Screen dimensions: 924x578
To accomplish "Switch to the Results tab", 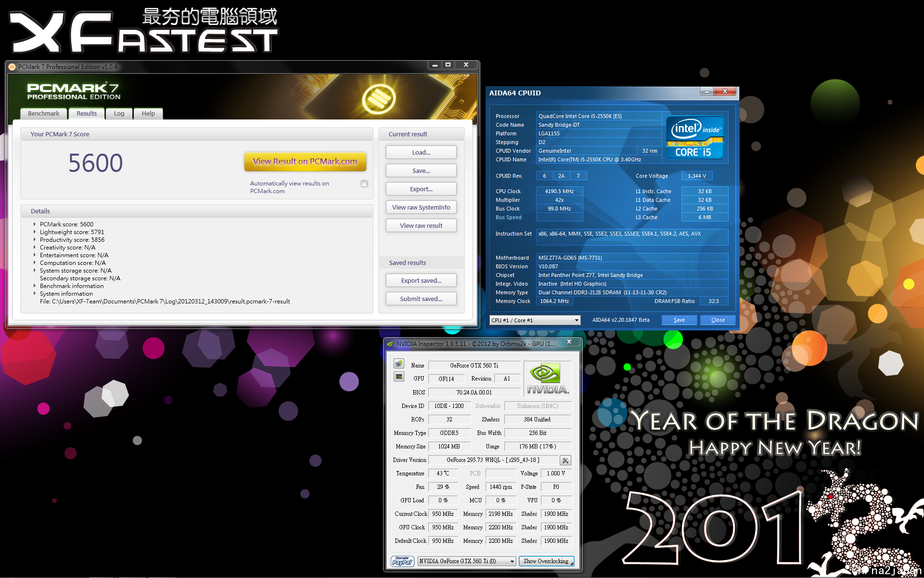I will (x=87, y=114).
